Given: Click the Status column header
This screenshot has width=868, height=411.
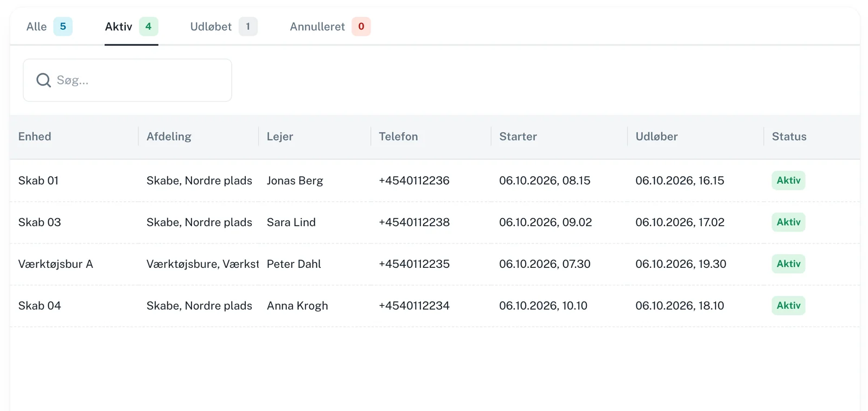Looking at the screenshot, I should (789, 137).
